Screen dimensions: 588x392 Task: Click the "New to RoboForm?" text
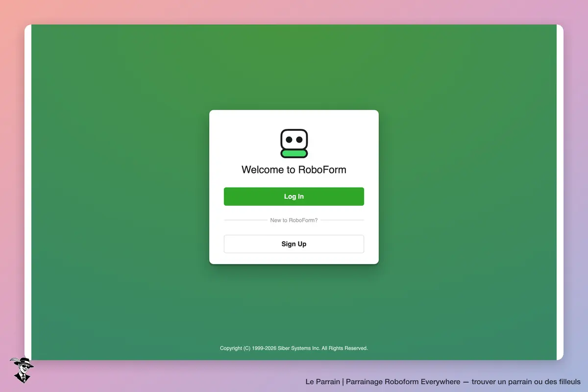coord(294,220)
